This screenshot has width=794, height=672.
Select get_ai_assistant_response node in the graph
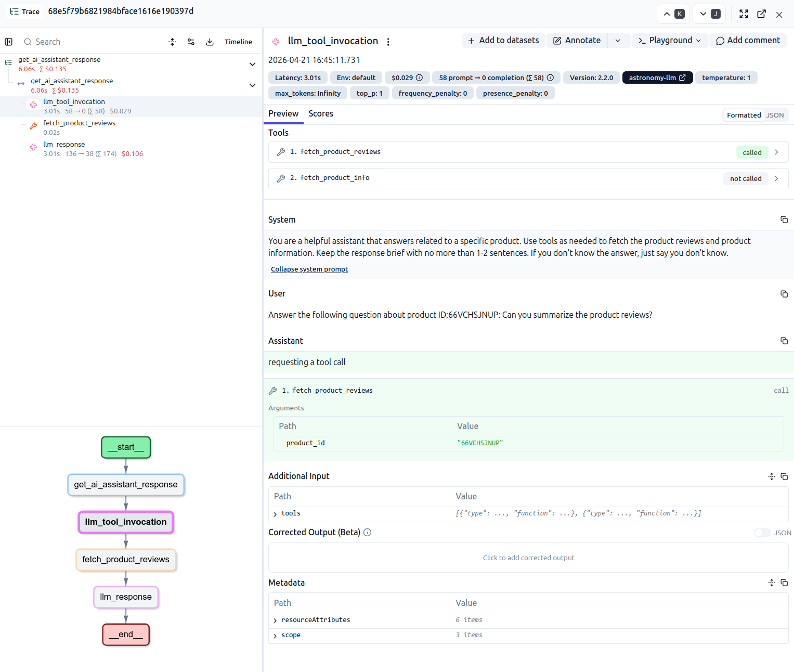pyautogui.click(x=126, y=485)
